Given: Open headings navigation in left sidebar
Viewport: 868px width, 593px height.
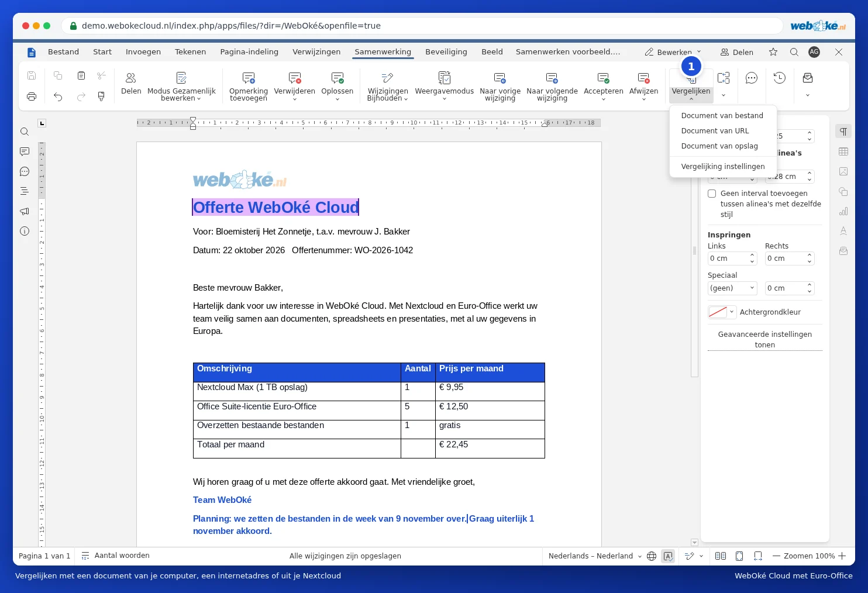Looking at the screenshot, I should pyautogui.click(x=25, y=191).
